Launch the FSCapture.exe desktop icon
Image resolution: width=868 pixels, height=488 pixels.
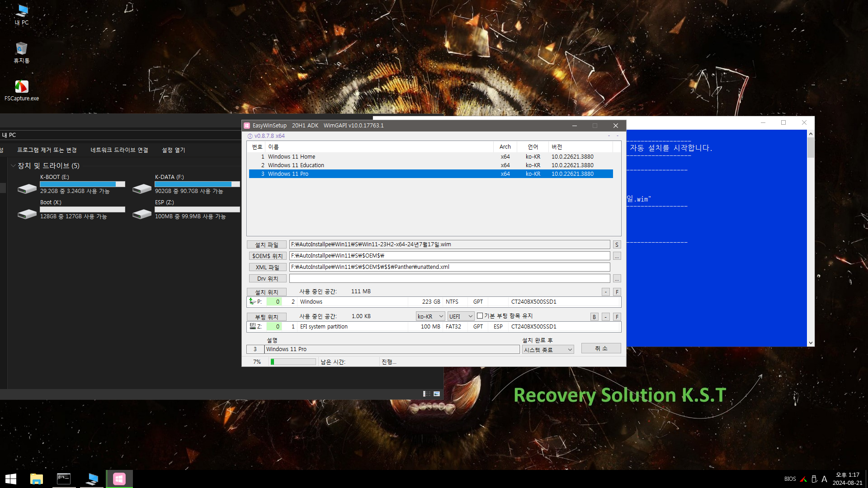[22, 90]
